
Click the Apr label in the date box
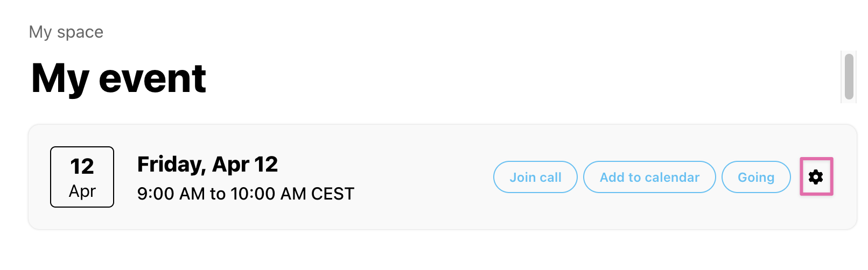82,191
